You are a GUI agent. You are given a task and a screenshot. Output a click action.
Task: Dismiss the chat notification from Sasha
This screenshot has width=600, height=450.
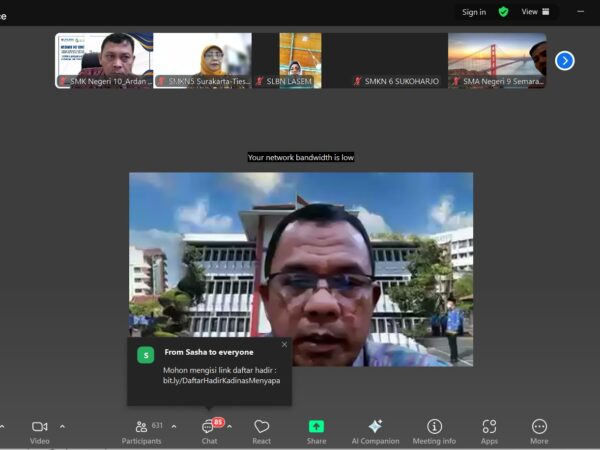click(284, 344)
